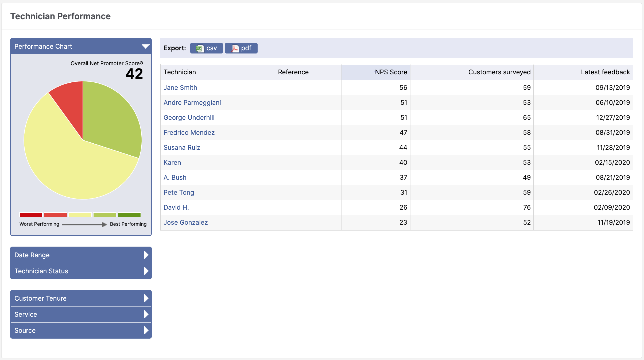Sort by Latest feedback column header

(x=583, y=72)
